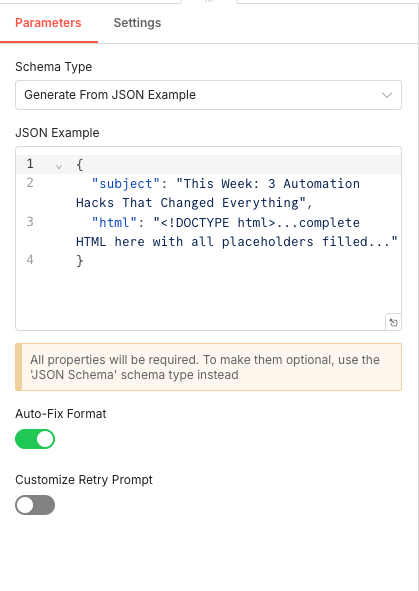Click the expand editor icon in JSON Example
Viewport: 419px width, 591px height.
click(x=393, y=322)
